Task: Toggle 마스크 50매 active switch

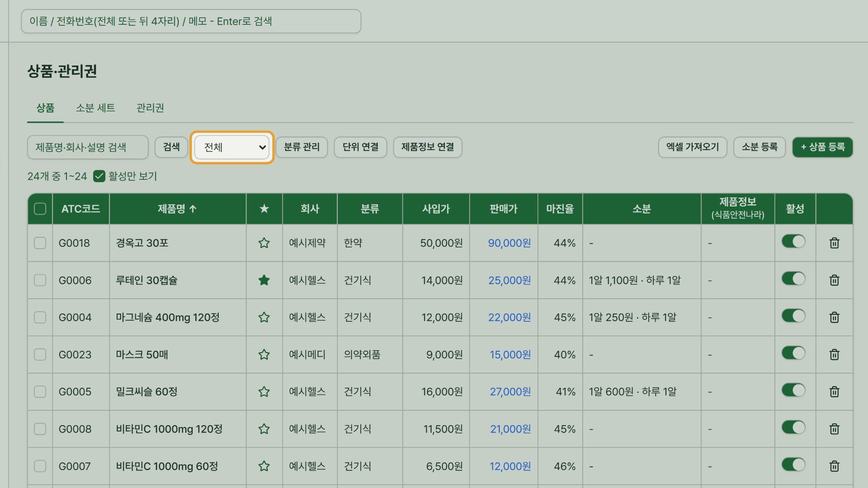Action: pyautogui.click(x=794, y=353)
